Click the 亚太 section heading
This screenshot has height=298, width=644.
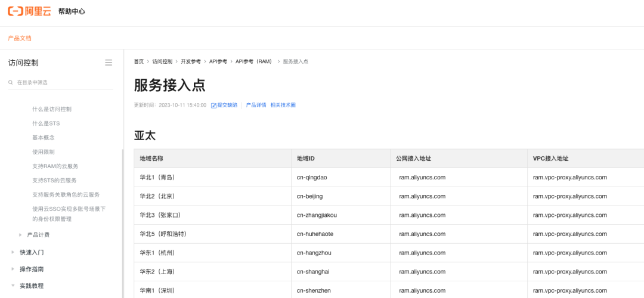coord(144,136)
